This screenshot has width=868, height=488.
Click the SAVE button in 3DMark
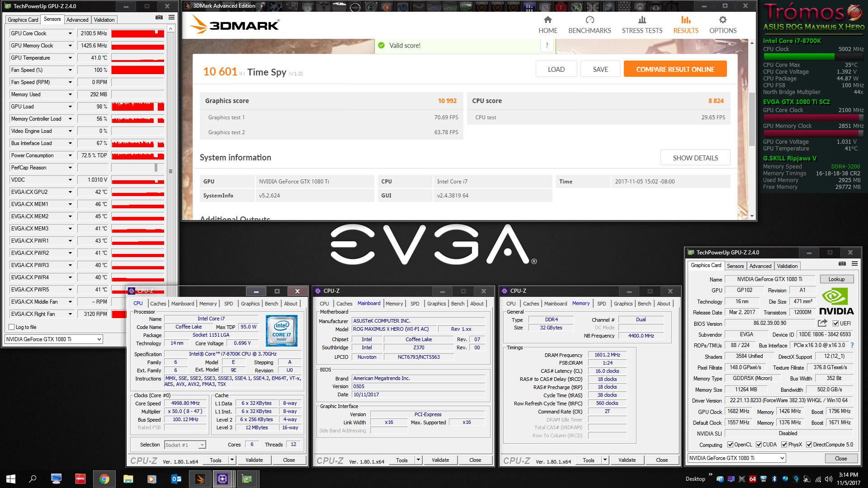[x=600, y=69]
